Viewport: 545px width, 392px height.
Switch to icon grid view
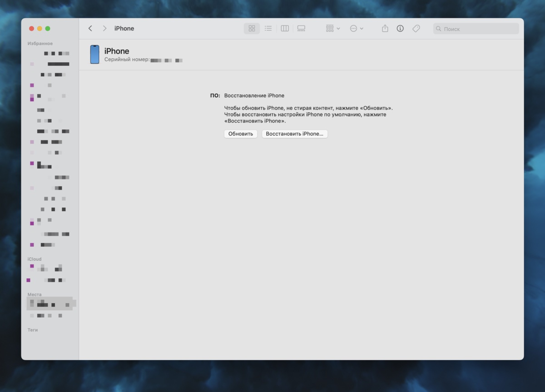(x=252, y=29)
